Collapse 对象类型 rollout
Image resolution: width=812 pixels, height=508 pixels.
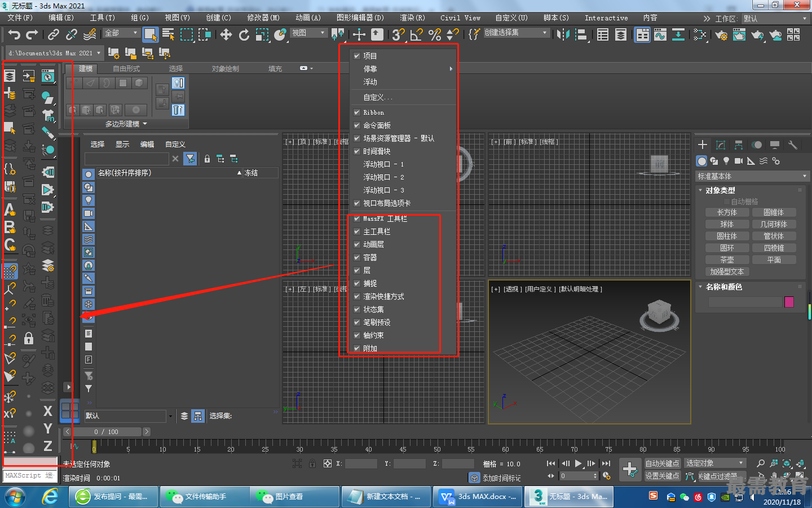[720, 190]
